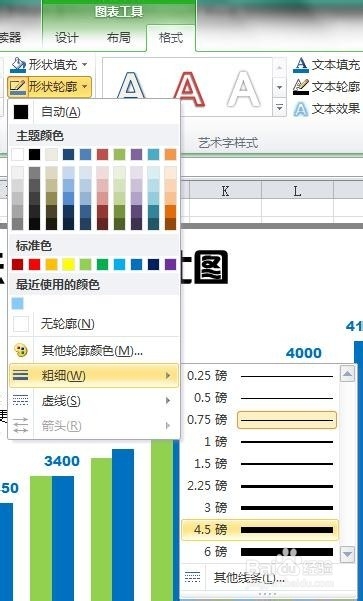Expand the 虚线(S) submenu arrow
This screenshot has width=363, height=601.
click(x=168, y=401)
